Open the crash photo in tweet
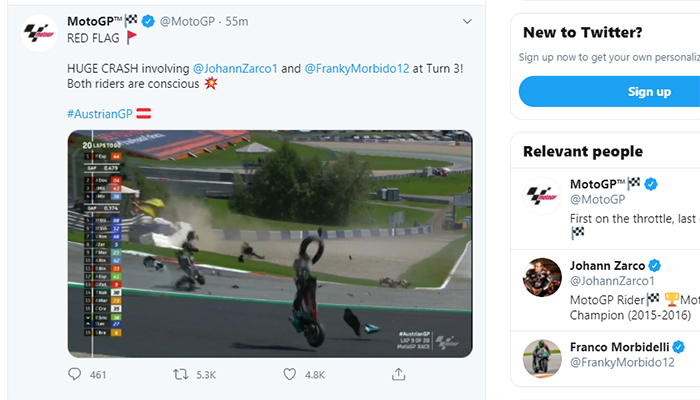The width and height of the screenshot is (700, 400). click(270, 243)
